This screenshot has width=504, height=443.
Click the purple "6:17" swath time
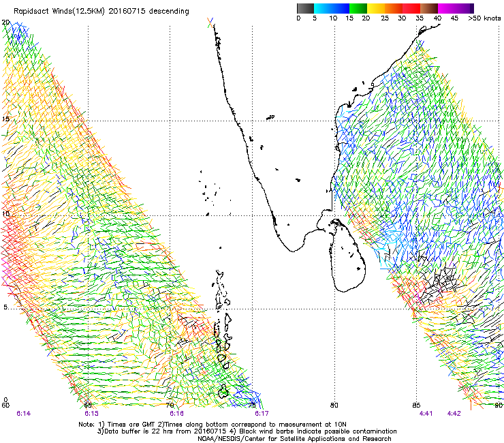click(262, 414)
